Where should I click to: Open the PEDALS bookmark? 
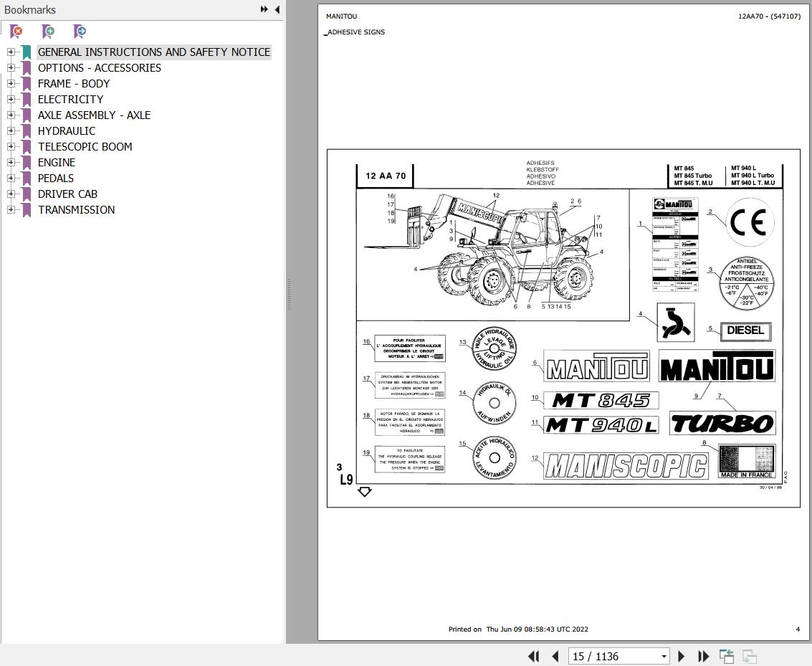click(55, 179)
